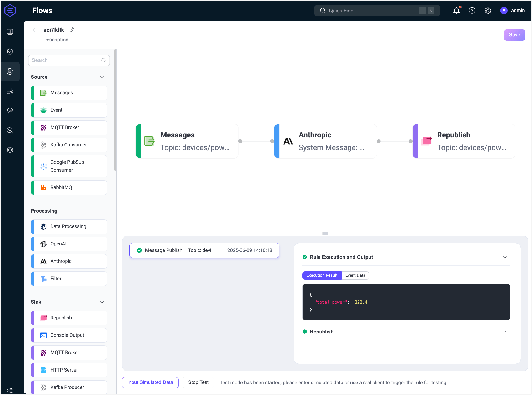This screenshot has height=395, width=532.
Task: Expand sidebar using bottom-left collapse icon
Action: 9,390
